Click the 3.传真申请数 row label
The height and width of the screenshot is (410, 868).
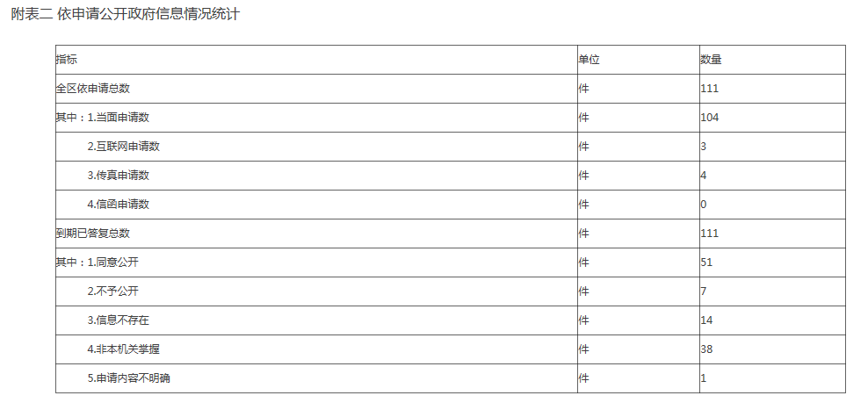pos(118,176)
